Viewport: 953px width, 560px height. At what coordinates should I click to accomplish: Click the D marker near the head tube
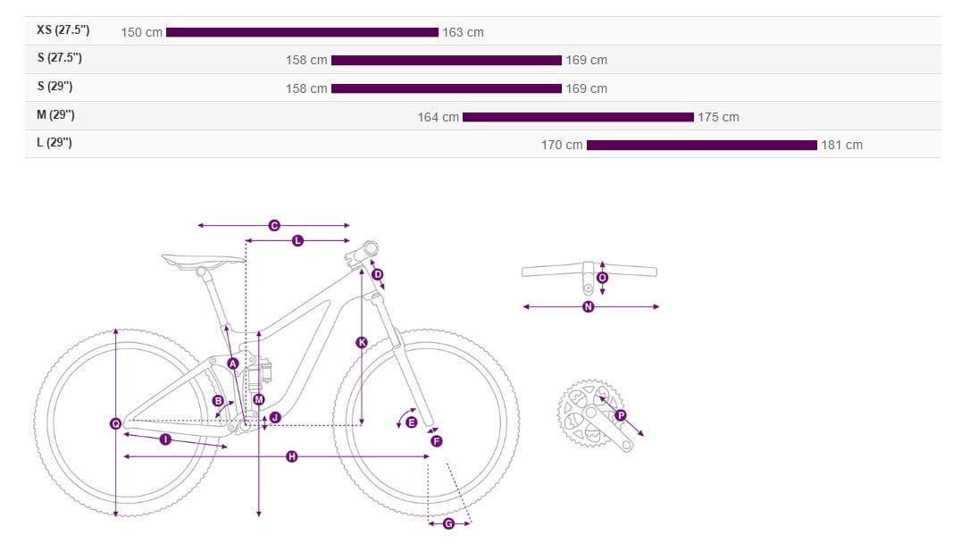(378, 274)
